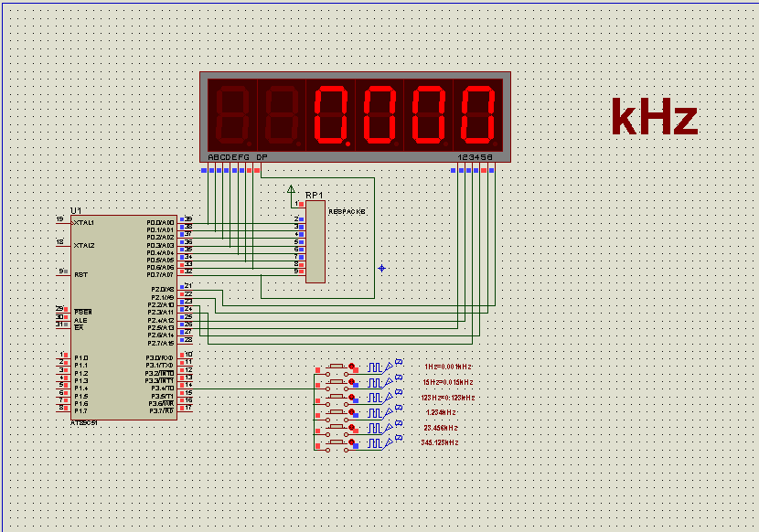Click the XTAL1 pin label
This screenshot has width=759, height=532.
point(84,223)
